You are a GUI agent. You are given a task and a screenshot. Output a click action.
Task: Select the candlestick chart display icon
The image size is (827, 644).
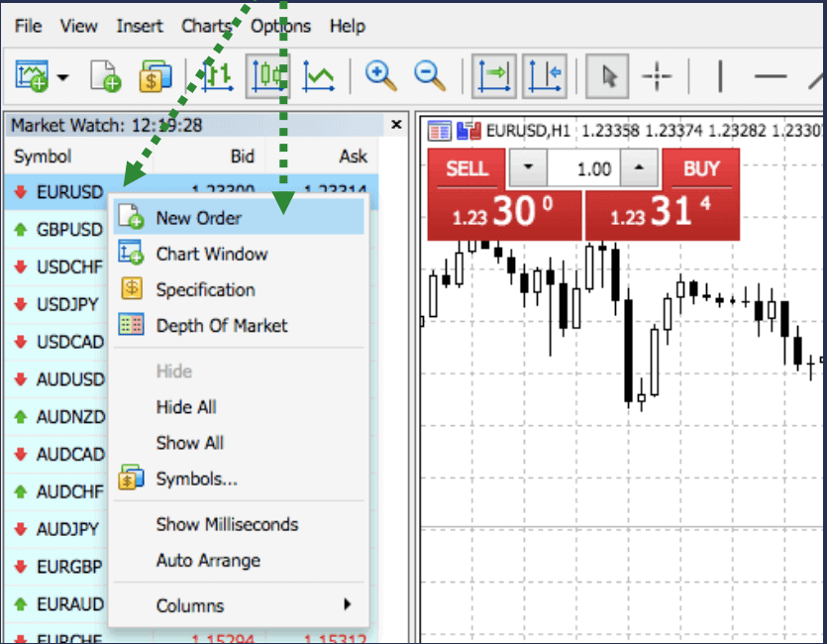point(266,75)
